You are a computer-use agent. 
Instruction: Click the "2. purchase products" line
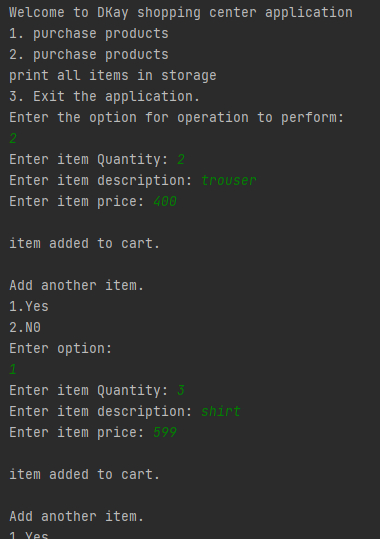(x=89, y=55)
